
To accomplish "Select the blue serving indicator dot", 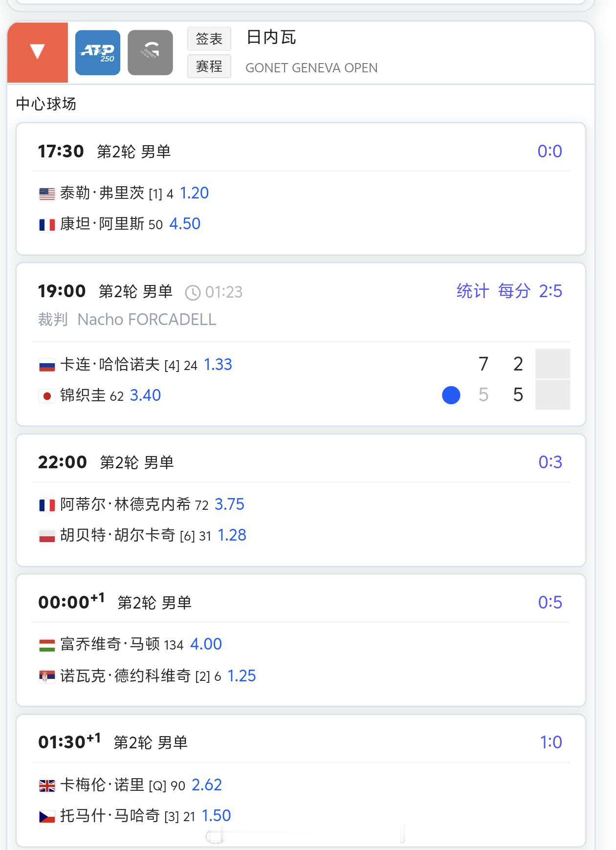I will [x=451, y=395].
